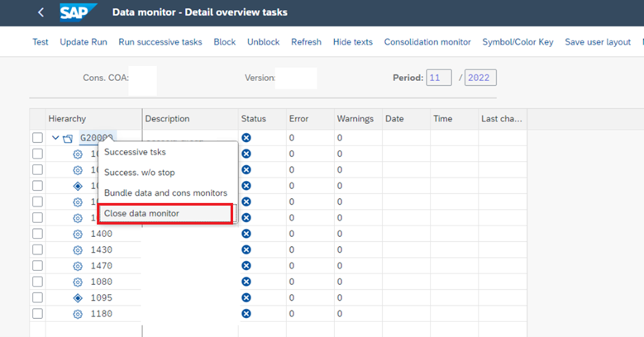The width and height of the screenshot is (644, 337).
Task: Pick Bundle data and cons monitors
Action: 165,192
